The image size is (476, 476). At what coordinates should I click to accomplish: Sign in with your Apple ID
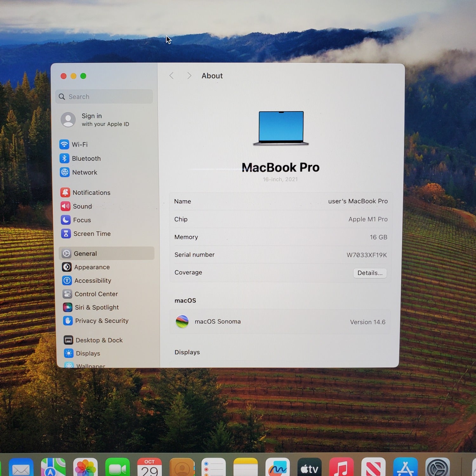tap(105, 120)
